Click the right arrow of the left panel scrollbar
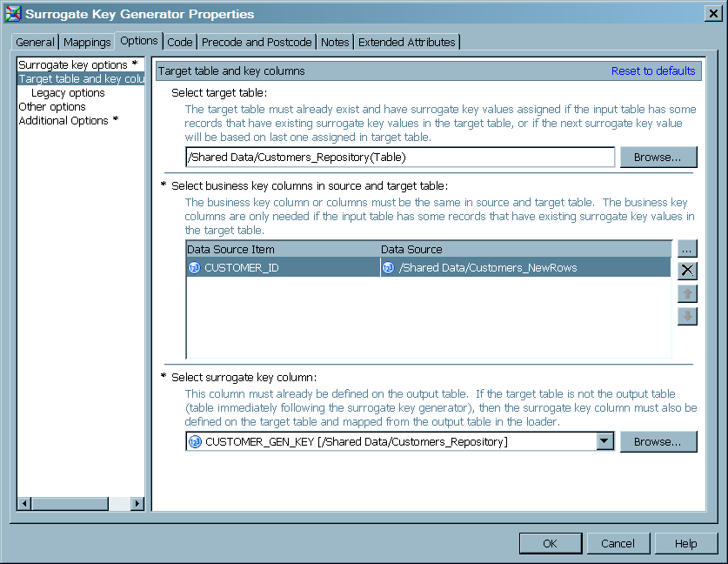 (137, 503)
